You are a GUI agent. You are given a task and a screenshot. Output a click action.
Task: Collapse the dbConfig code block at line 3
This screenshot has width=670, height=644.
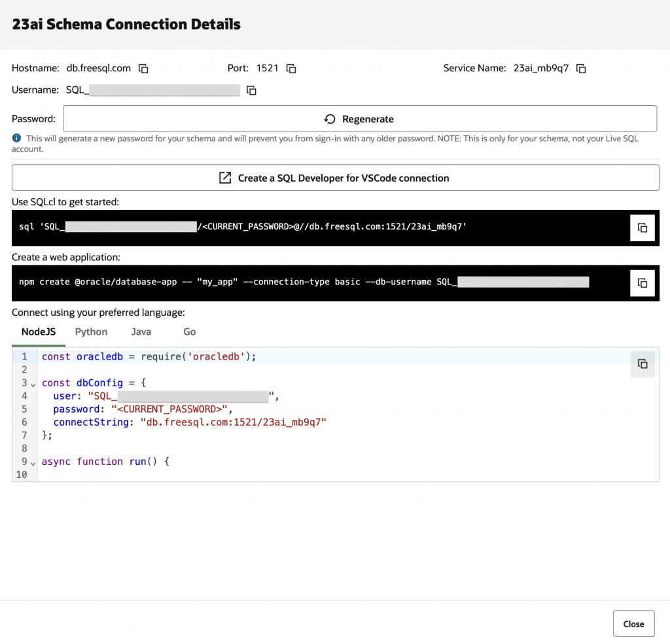pyautogui.click(x=33, y=383)
